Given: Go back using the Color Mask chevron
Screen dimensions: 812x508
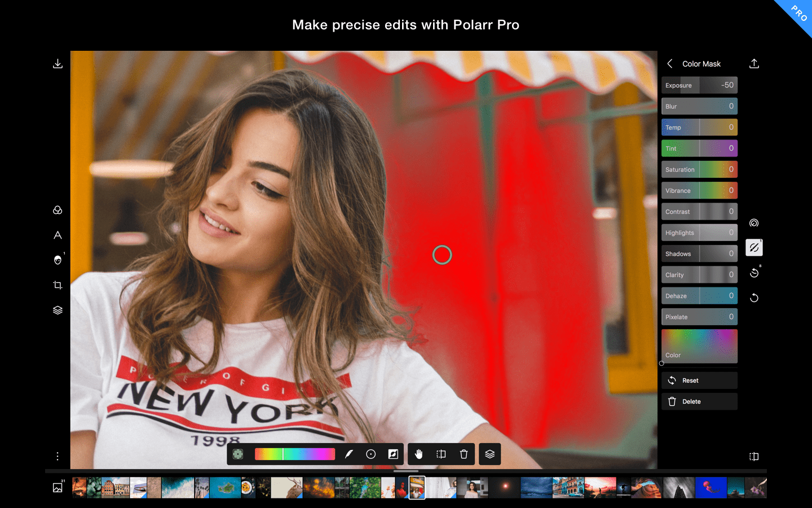Looking at the screenshot, I should (x=670, y=63).
